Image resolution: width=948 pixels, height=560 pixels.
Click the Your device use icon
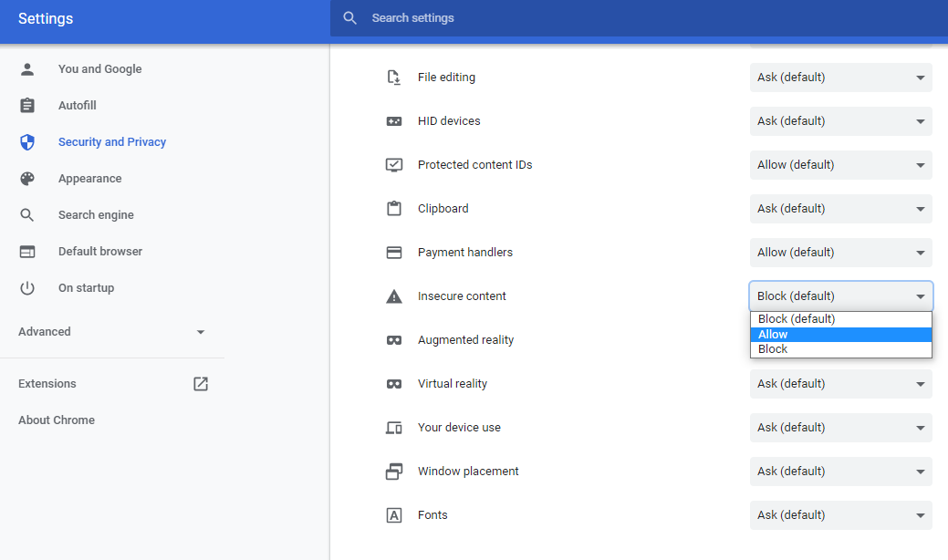393,428
